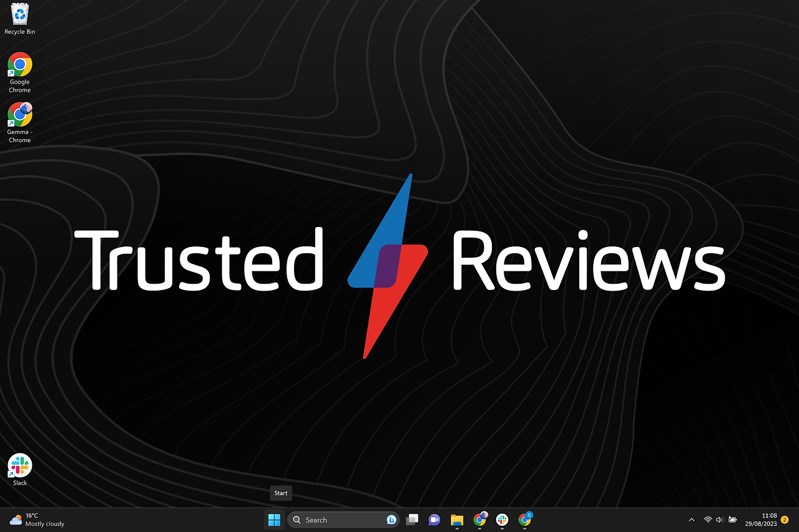Screen dimensions: 799x532
Task: Click the battery status tray icon
Action: point(733,520)
